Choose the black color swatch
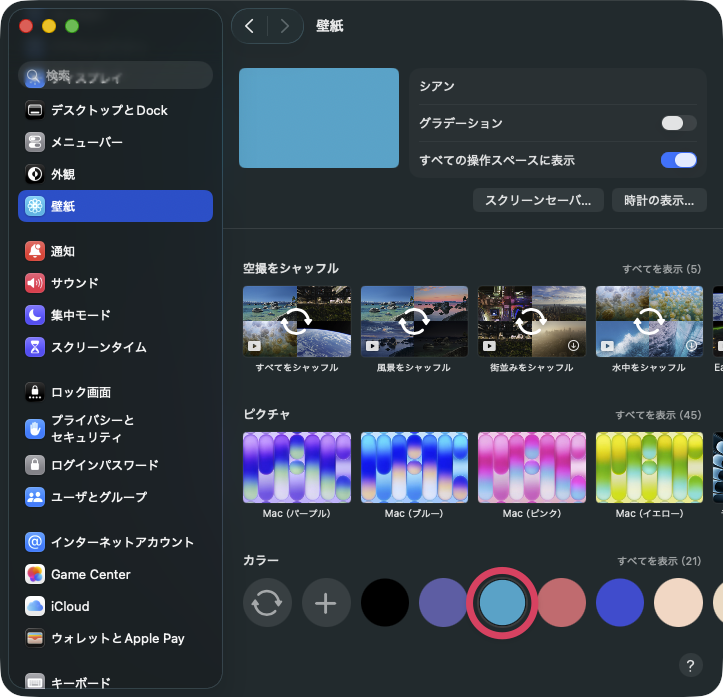The image size is (723, 697). (385, 603)
